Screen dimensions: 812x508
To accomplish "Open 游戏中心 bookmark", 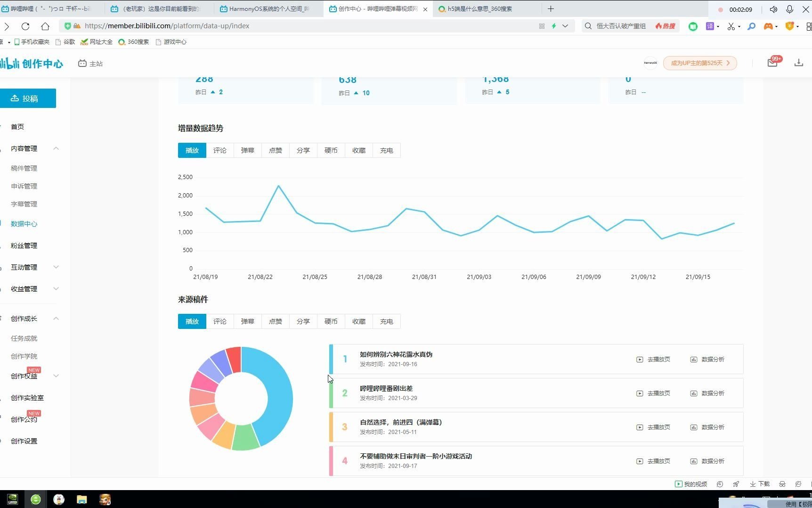I will point(171,42).
